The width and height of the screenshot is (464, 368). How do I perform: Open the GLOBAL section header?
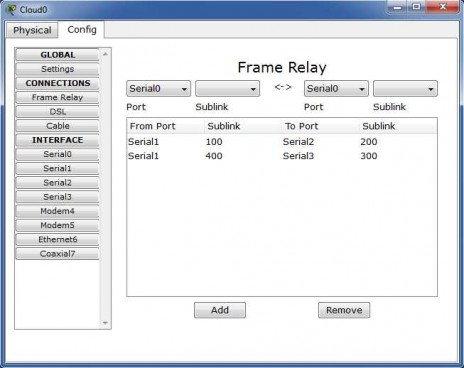coord(57,55)
